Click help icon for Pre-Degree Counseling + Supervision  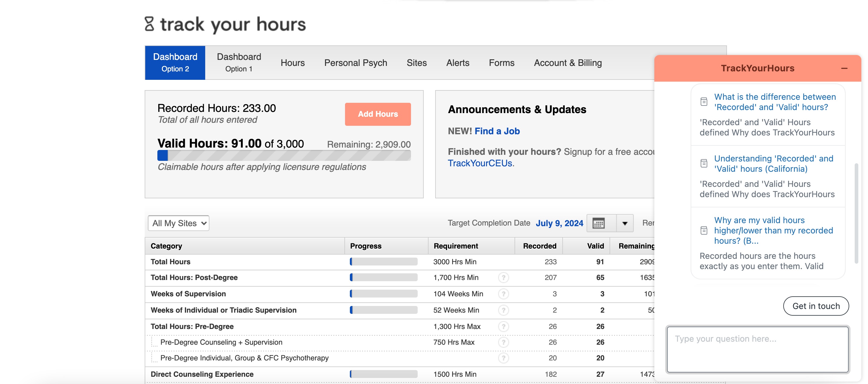[x=503, y=342]
